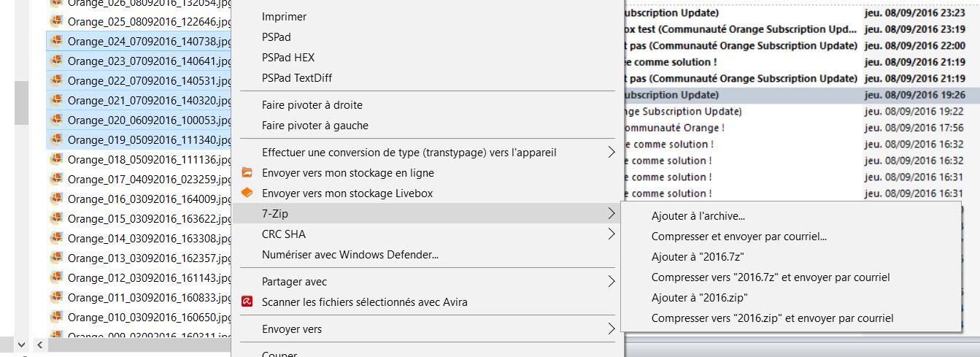The height and width of the screenshot is (357, 980).
Task: Expand the 7-Zip submenu arrow
Action: tap(611, 214)
